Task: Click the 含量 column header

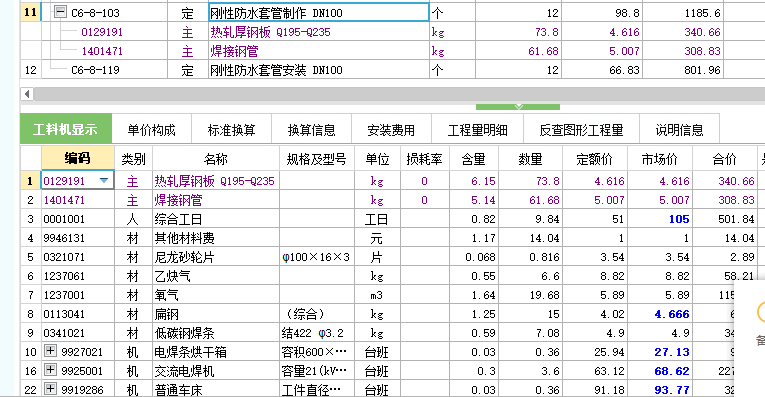Action: point(473,159)
